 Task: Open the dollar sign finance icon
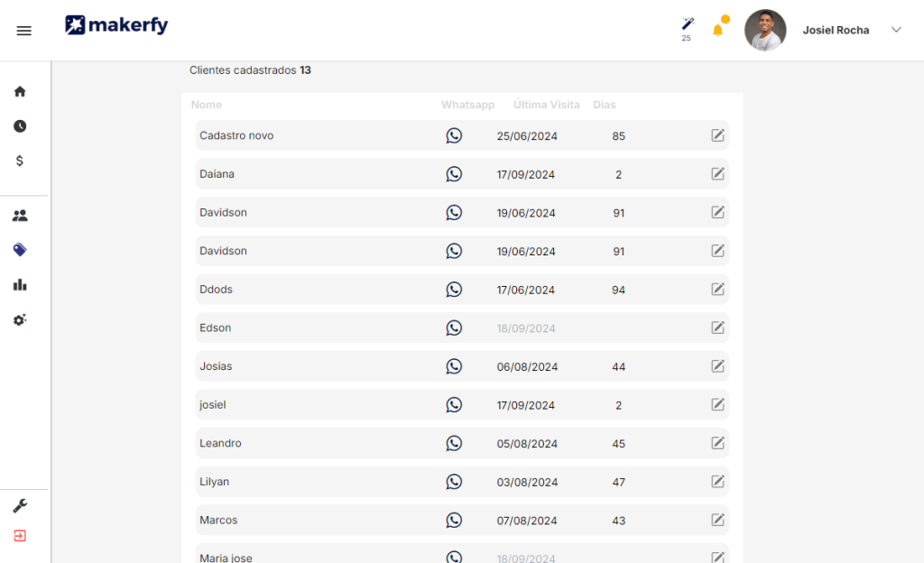point(20,161)
